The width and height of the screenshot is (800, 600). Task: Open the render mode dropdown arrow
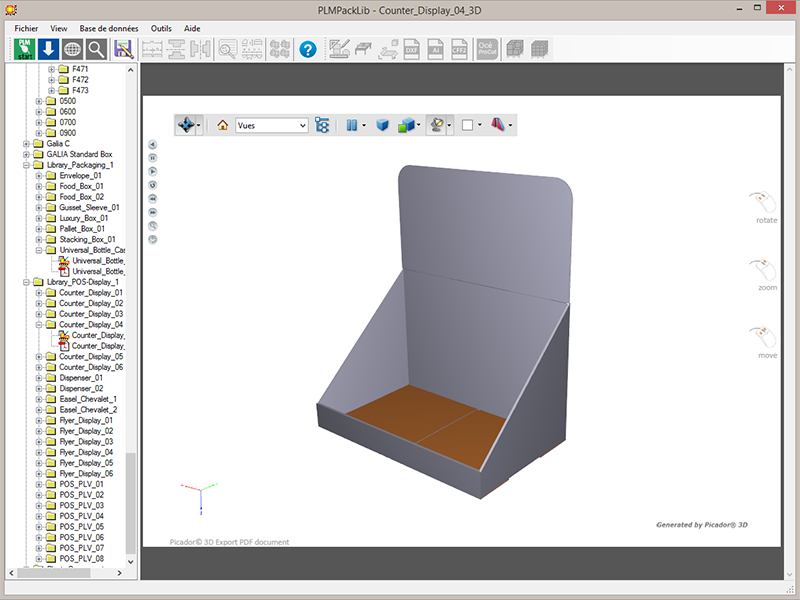pyautogui.click(x=418, y=125)
